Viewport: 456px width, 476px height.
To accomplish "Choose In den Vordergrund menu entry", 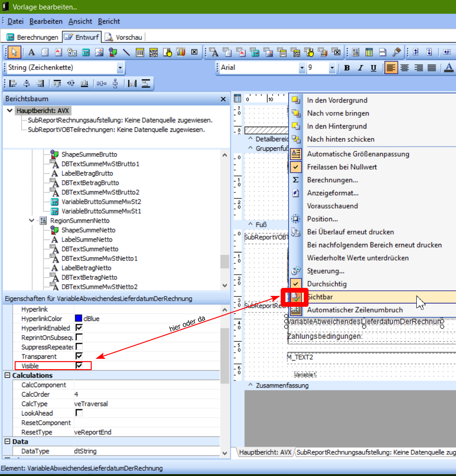I will click(x=373, y=100).
